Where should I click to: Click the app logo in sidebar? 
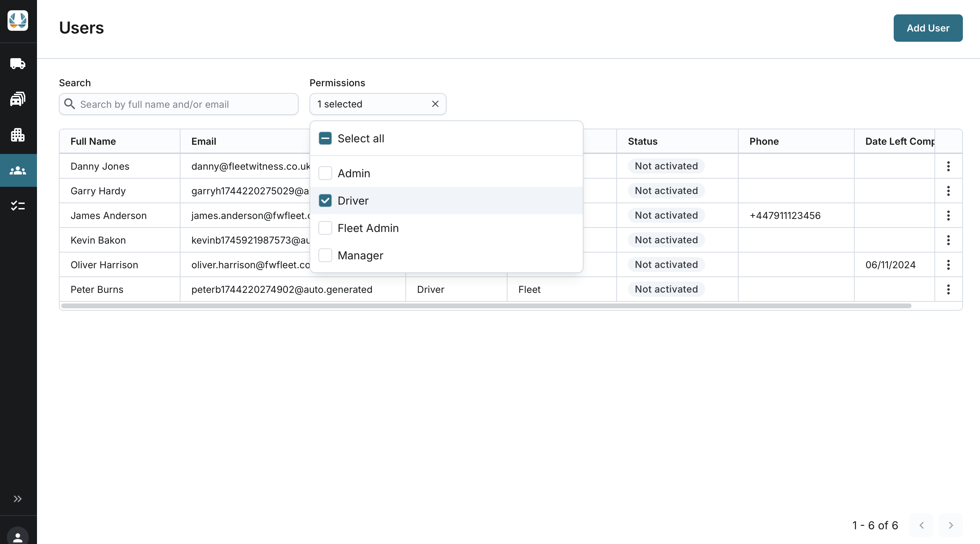pos(18,21)
